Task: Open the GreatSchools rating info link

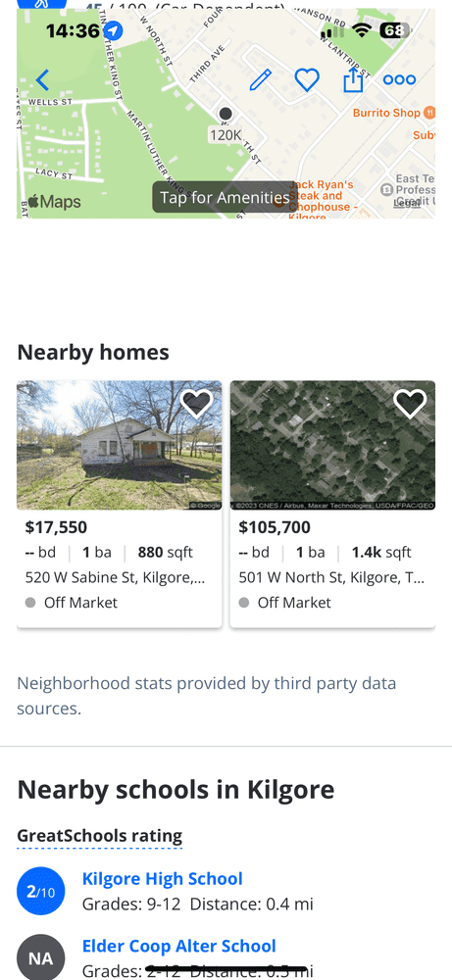Action: click(x=99, y=836)
